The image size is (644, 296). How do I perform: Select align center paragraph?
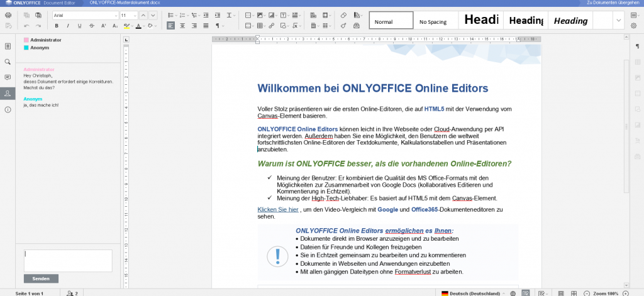[x=182, y=26]
